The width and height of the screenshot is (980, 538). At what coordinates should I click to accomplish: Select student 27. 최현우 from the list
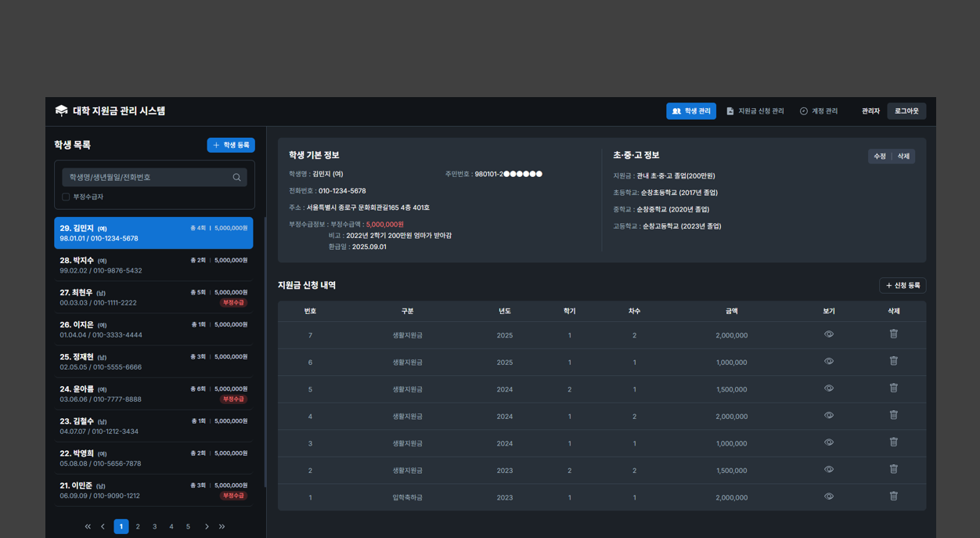[153, 298]
